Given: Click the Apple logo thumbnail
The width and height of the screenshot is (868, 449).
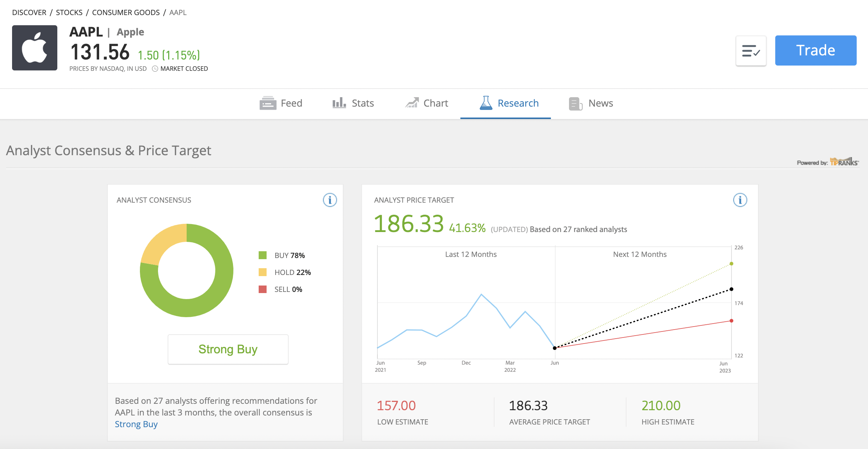Looking at the screenshot, I should [x=35, y=48].
